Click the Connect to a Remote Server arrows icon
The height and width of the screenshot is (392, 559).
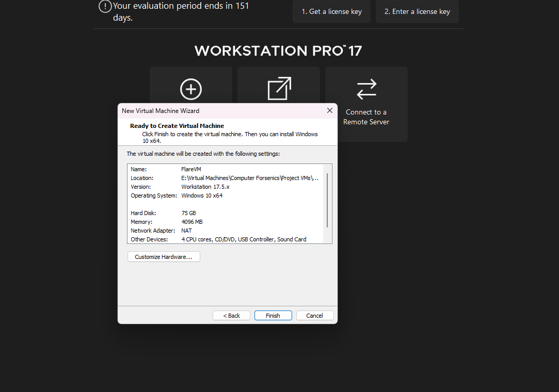coord(366,89)
